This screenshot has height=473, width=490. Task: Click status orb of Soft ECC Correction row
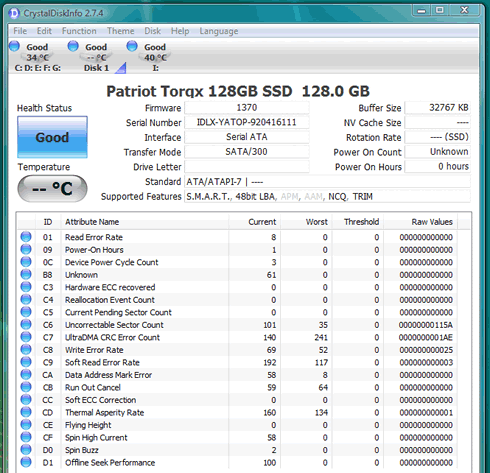coord(26,399)
